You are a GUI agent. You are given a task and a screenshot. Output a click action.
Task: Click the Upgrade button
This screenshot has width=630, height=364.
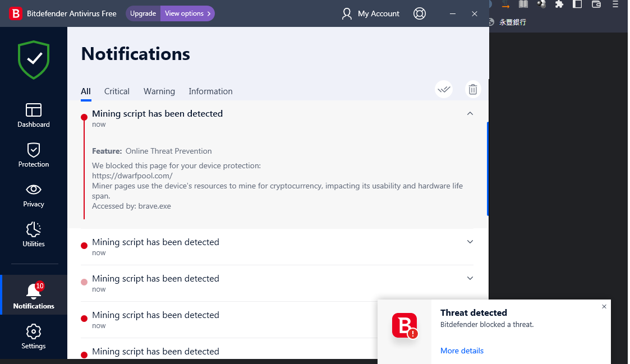coord(143,13)
